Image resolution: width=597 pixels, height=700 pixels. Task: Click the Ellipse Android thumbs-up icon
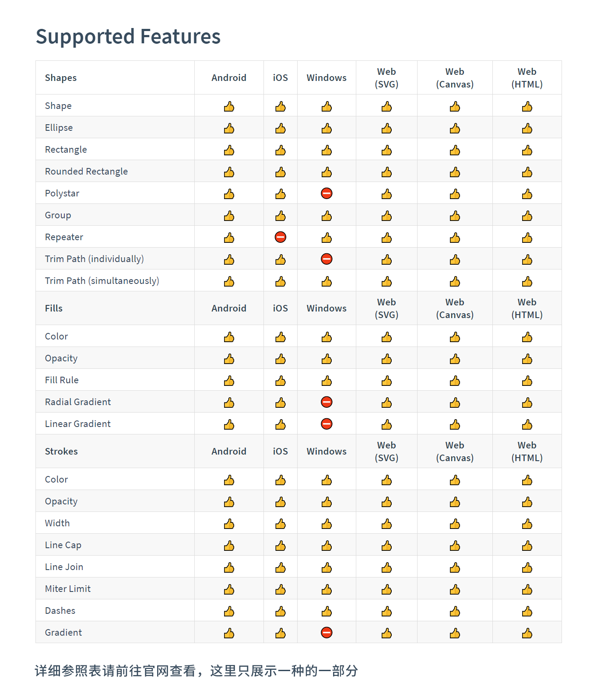(229, 128)
